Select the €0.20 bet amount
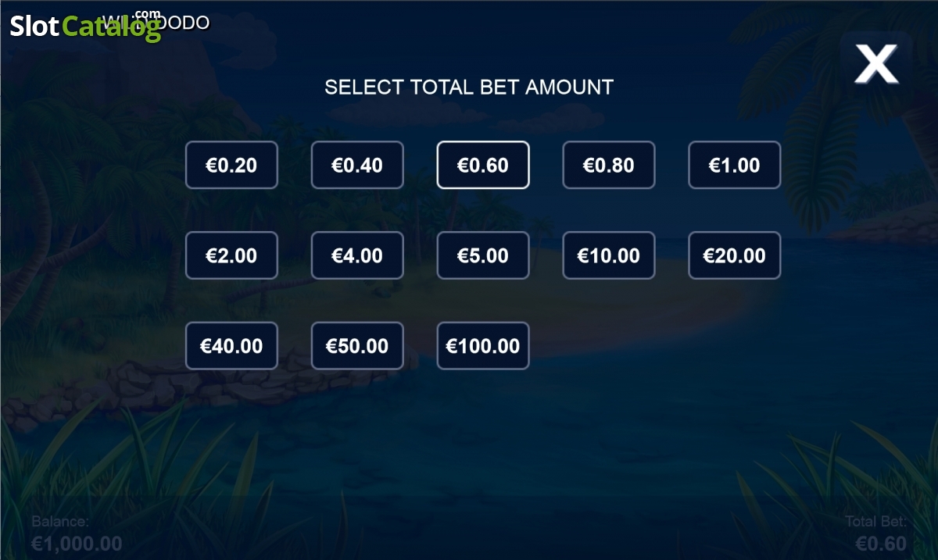 [x=231, y=165]
